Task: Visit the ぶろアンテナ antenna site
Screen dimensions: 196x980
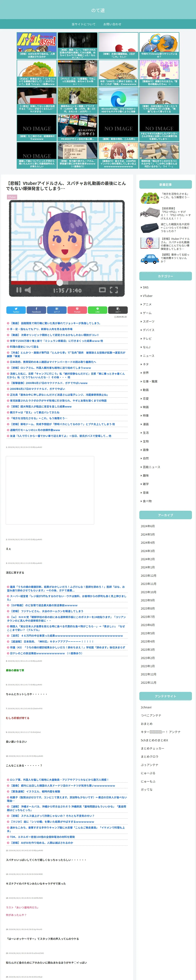Action: click(x=150, y=765)
